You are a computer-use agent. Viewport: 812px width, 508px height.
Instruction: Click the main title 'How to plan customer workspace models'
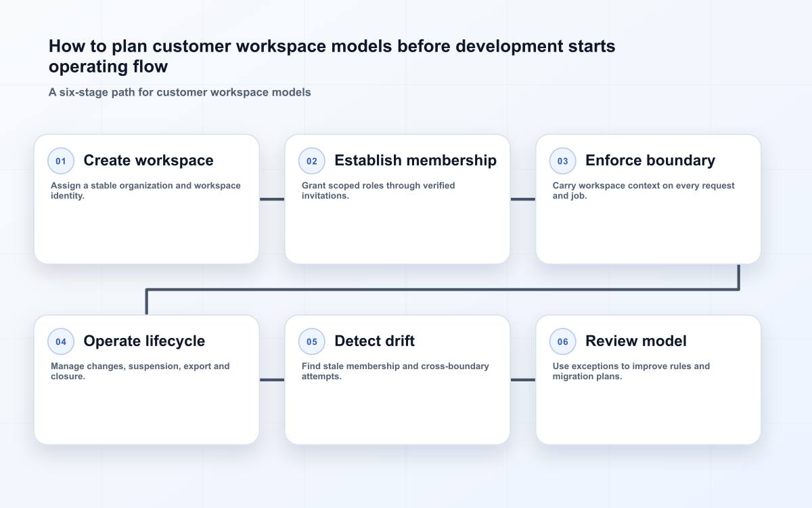point(332,56)
